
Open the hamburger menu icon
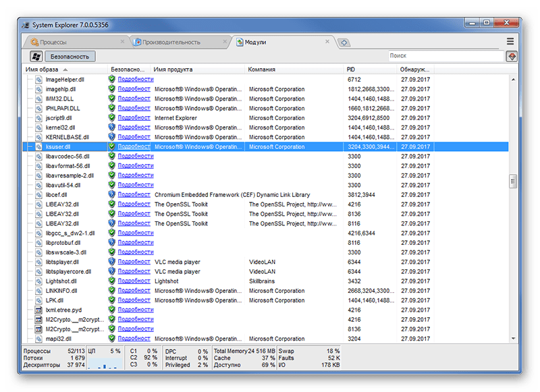[510, 41]
